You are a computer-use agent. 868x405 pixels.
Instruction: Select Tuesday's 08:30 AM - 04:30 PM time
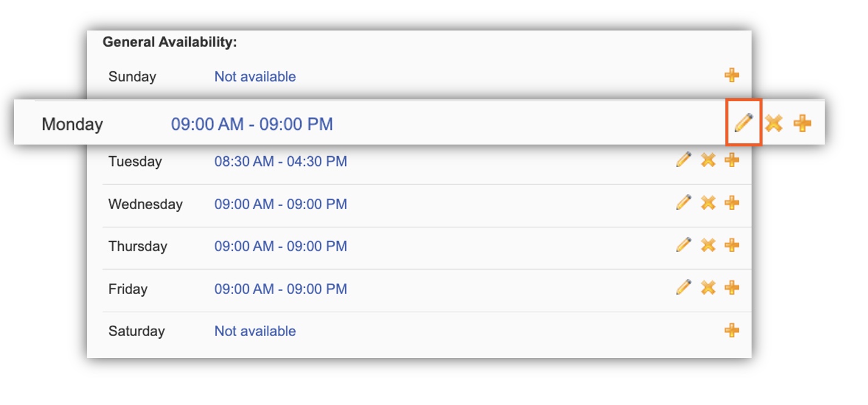[x=280, y=162]
